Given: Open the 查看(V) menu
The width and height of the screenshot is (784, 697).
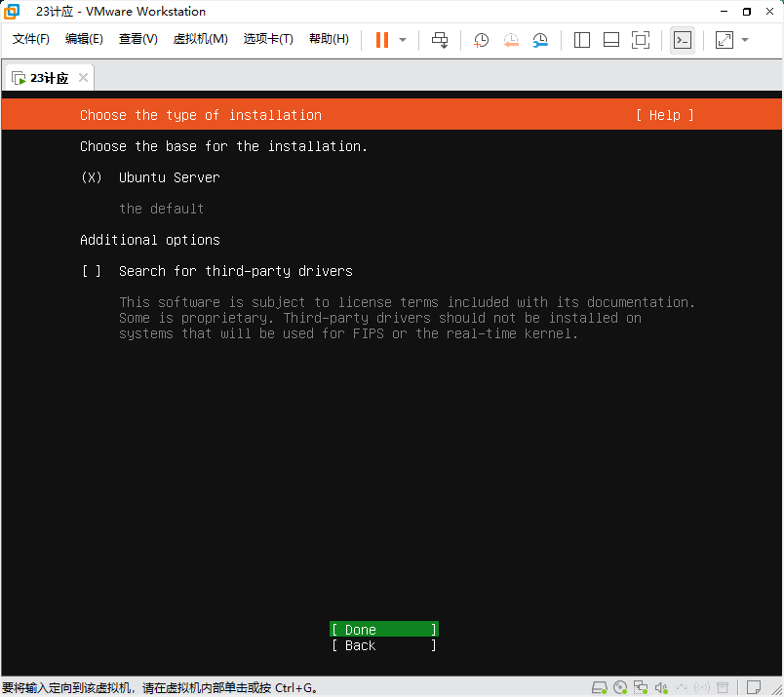Looking at the screenshot, I should coord(138,39).
